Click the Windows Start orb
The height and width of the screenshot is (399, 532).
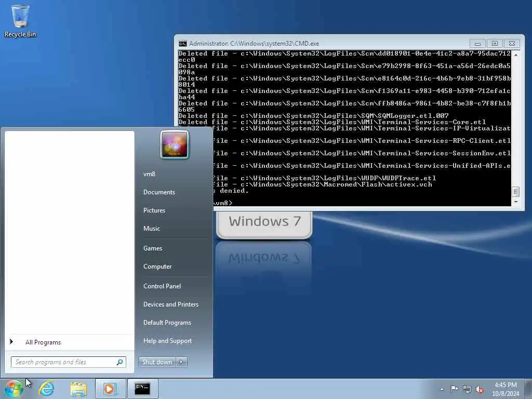tap(14, 389)
